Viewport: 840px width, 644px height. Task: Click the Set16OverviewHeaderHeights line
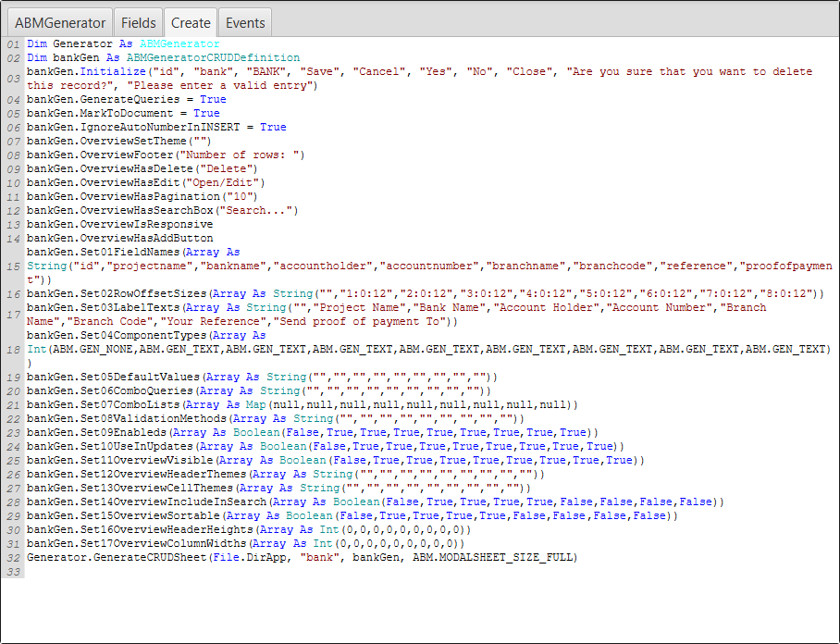pos(249,530)
